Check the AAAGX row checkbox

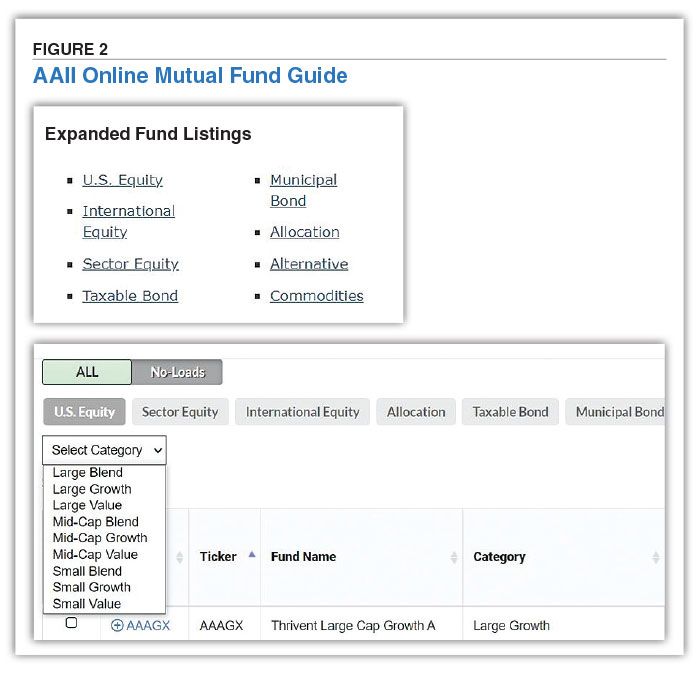(x=71, y=623)
